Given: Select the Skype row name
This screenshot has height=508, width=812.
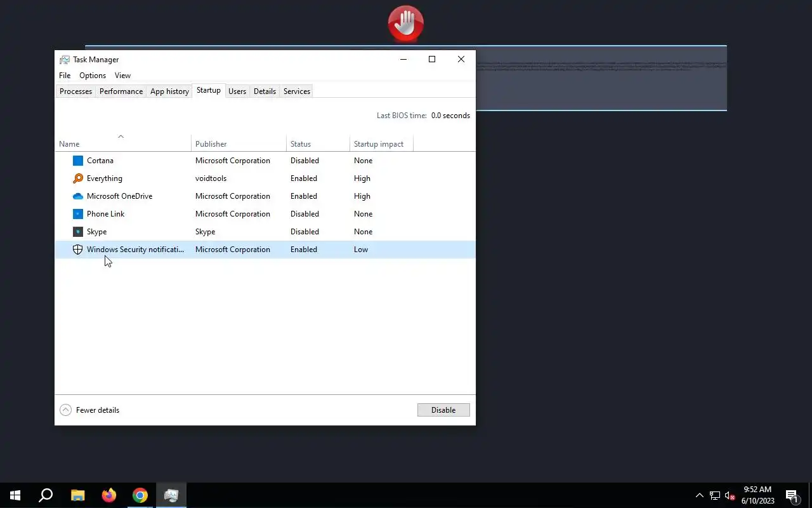Looking at the screenshot, I should pyautogui.click(x=96, y=232).
